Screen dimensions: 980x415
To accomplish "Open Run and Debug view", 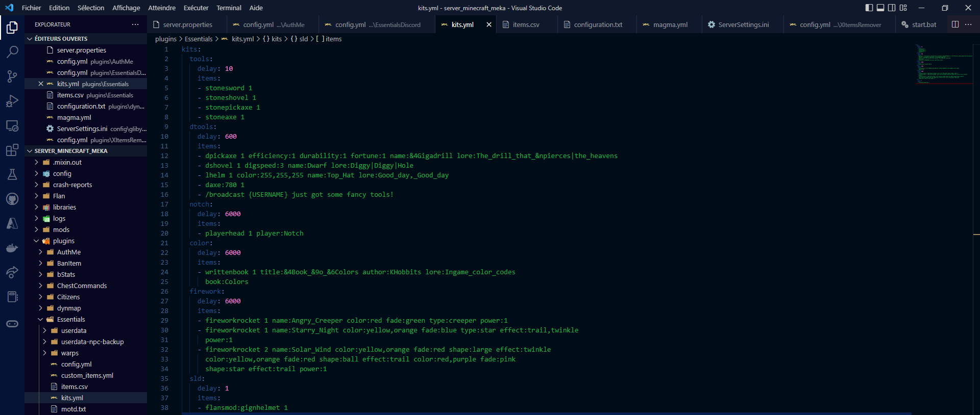I will [12, 101].
